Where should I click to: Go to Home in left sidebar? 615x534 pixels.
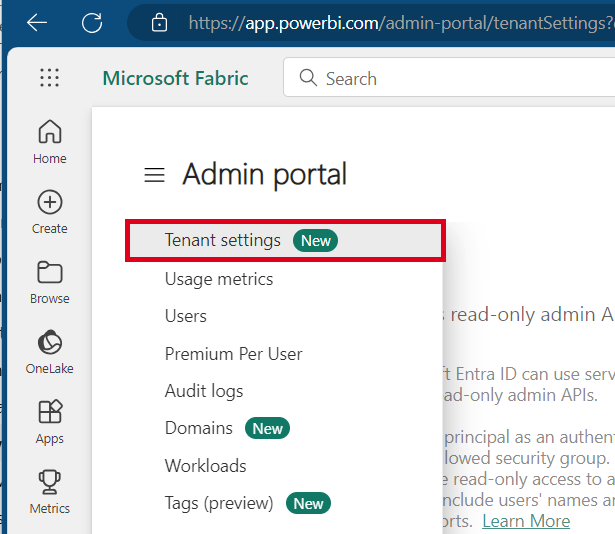click(x=49, y=141)
